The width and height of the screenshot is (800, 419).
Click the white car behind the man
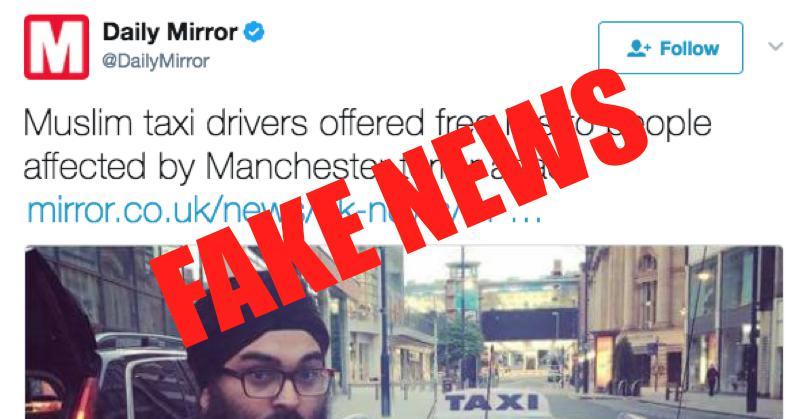(144, 376)
